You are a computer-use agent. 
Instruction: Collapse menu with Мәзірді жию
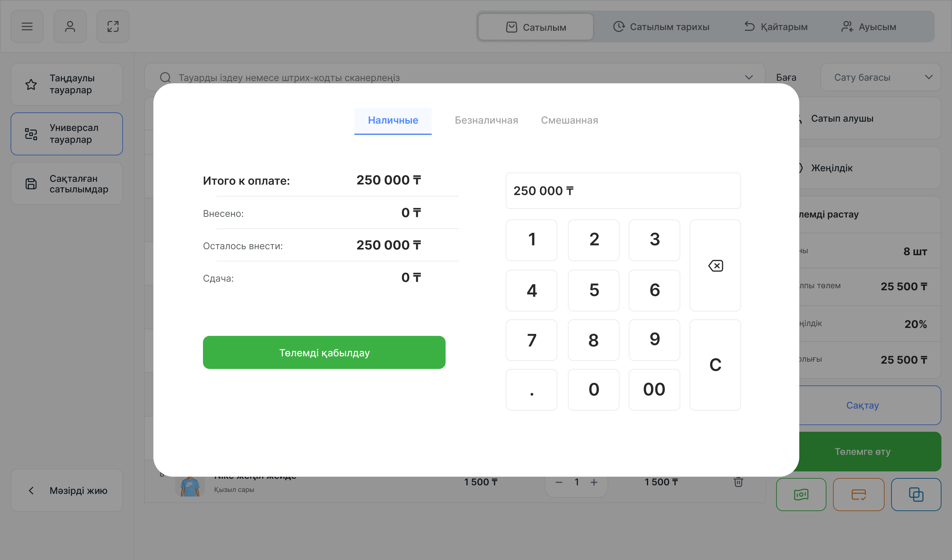pos(67,491)
